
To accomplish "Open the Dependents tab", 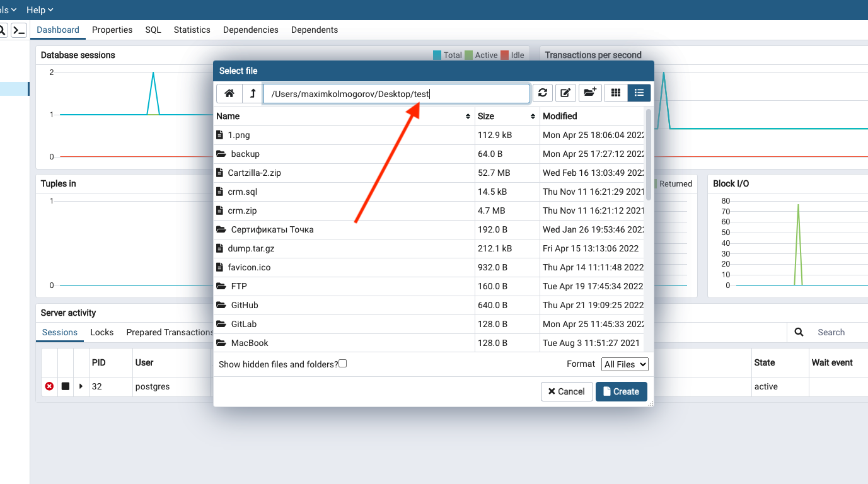I will coord(315,30).
